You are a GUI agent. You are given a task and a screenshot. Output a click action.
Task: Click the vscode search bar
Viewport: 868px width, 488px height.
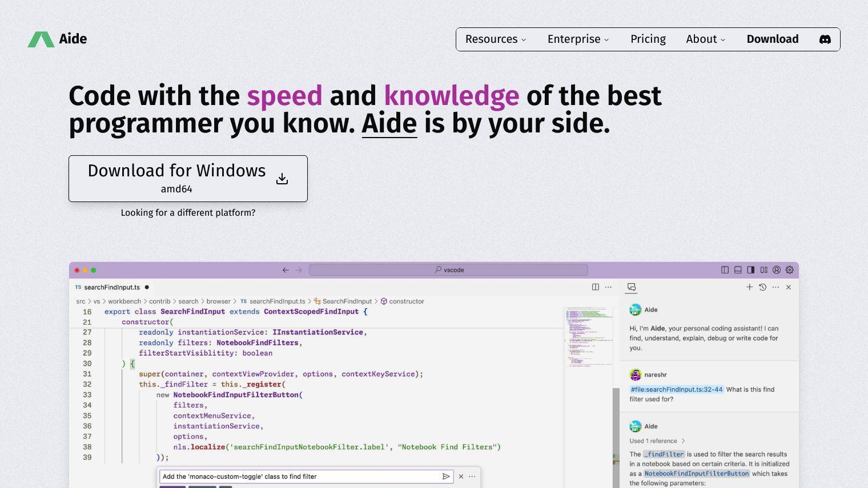[448, 270]
